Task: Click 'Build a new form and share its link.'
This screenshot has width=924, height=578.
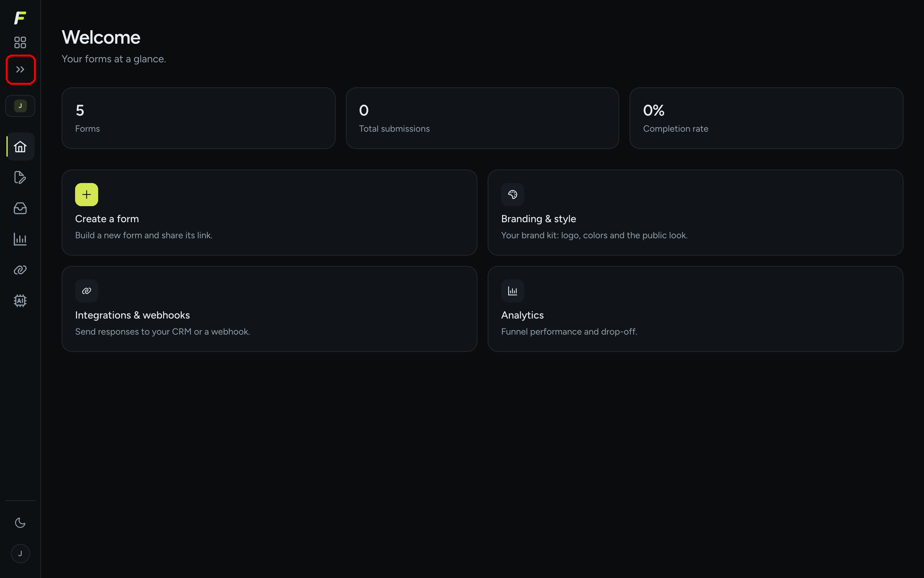Action: tap(143, 235)
